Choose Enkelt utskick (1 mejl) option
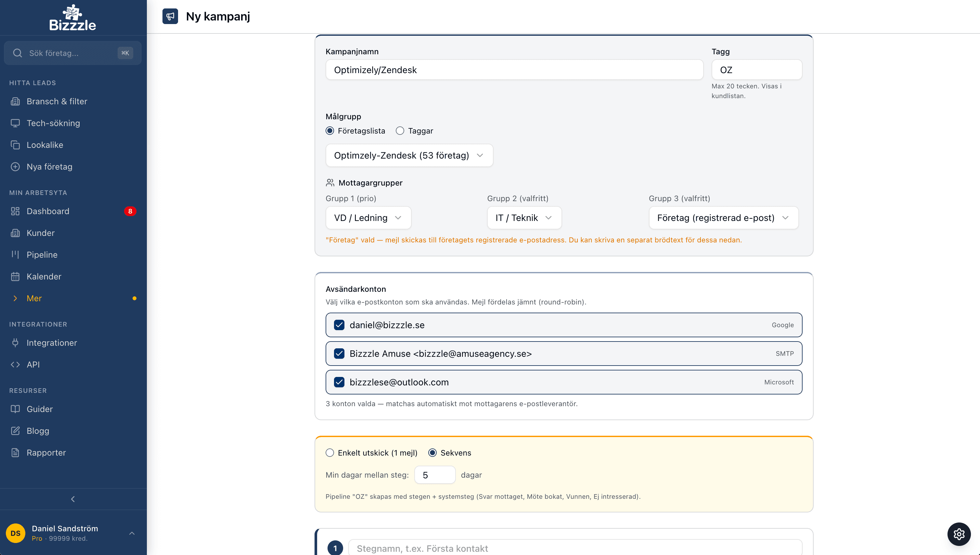The image size is (980, 555). [330, 452]
